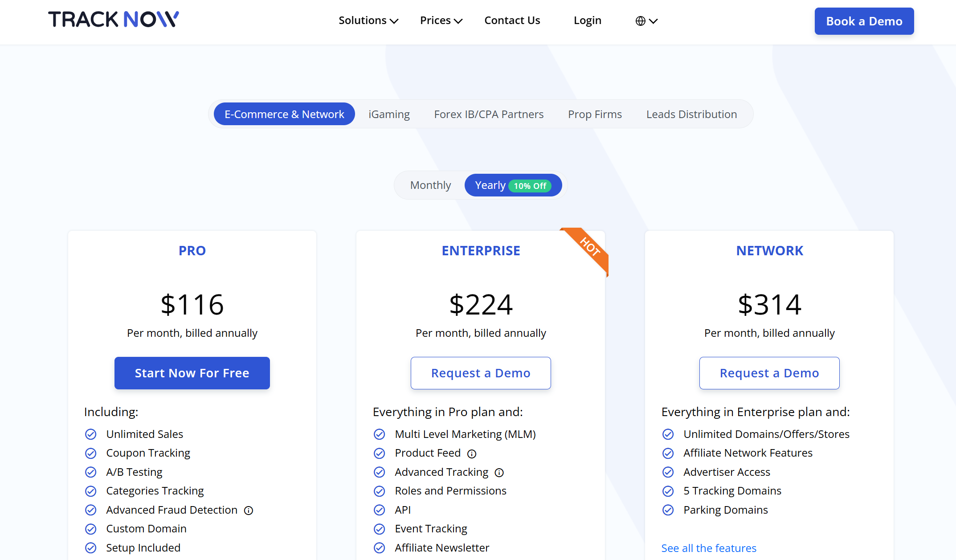Click the PRO plan heading
Viewport: 956px width, 560px height.
coord(192,250)
